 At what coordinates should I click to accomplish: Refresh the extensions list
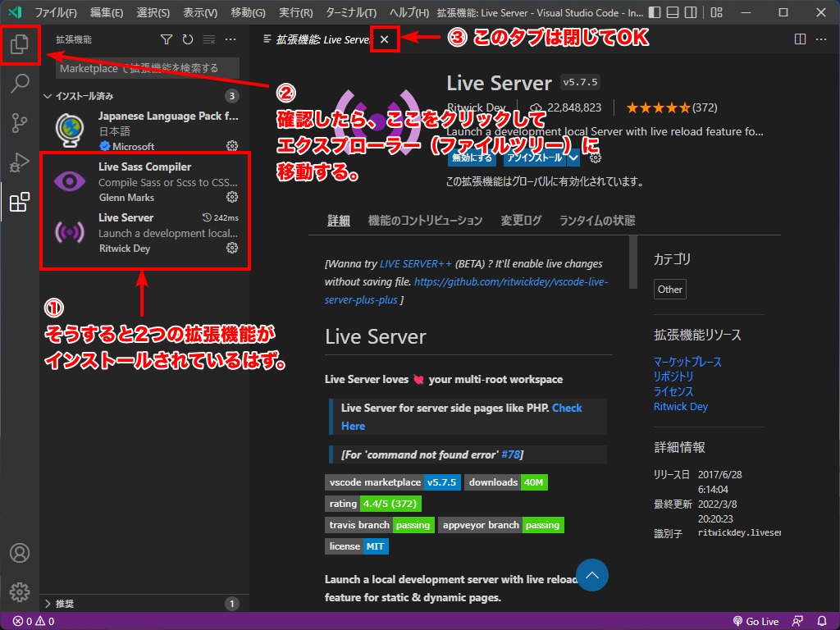coord(188,39)
